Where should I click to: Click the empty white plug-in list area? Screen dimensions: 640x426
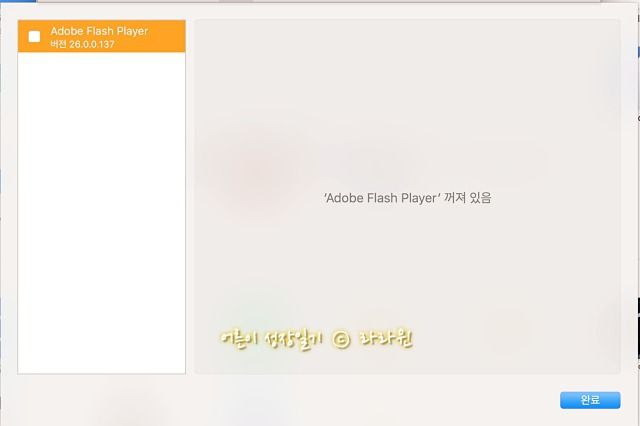102,212
